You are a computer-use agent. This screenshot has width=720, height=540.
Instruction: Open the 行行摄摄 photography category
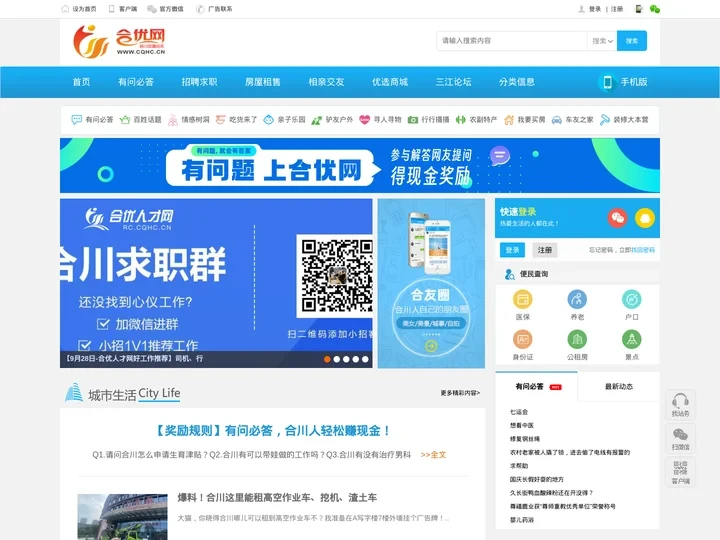click(x=428, y=120)
